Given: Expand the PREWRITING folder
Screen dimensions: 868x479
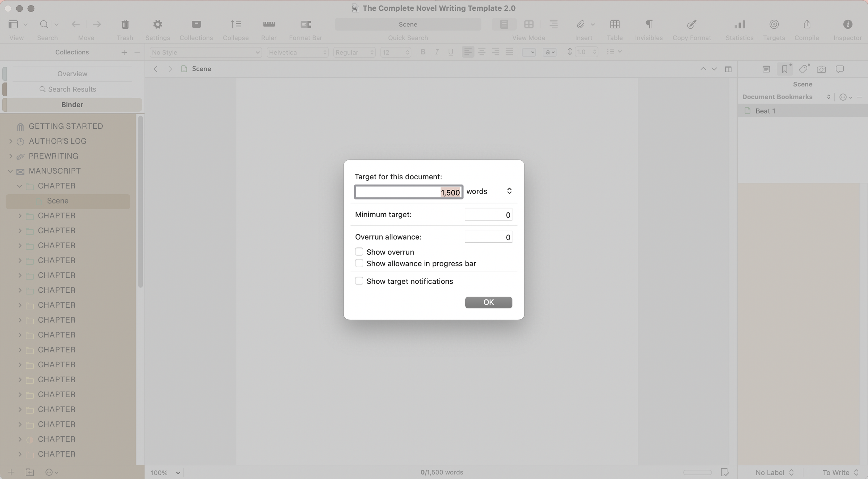Looking at the screenshot, I should (10, 156).
